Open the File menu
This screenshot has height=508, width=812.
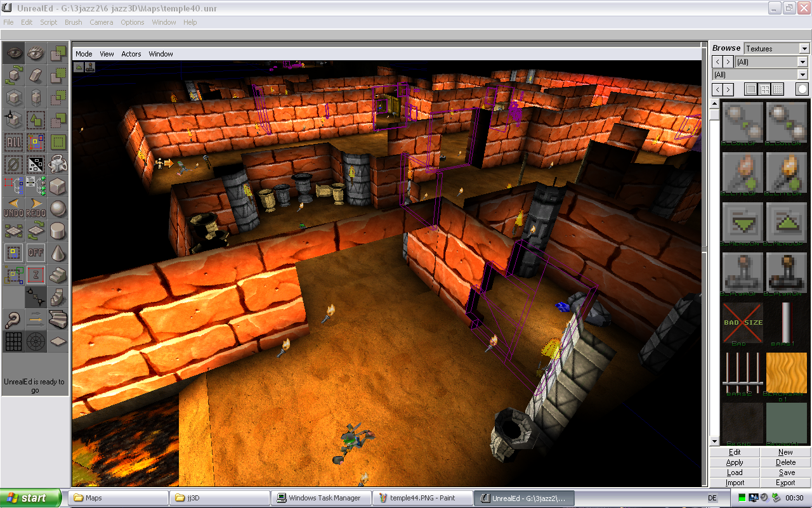click(x=8, y=22)
